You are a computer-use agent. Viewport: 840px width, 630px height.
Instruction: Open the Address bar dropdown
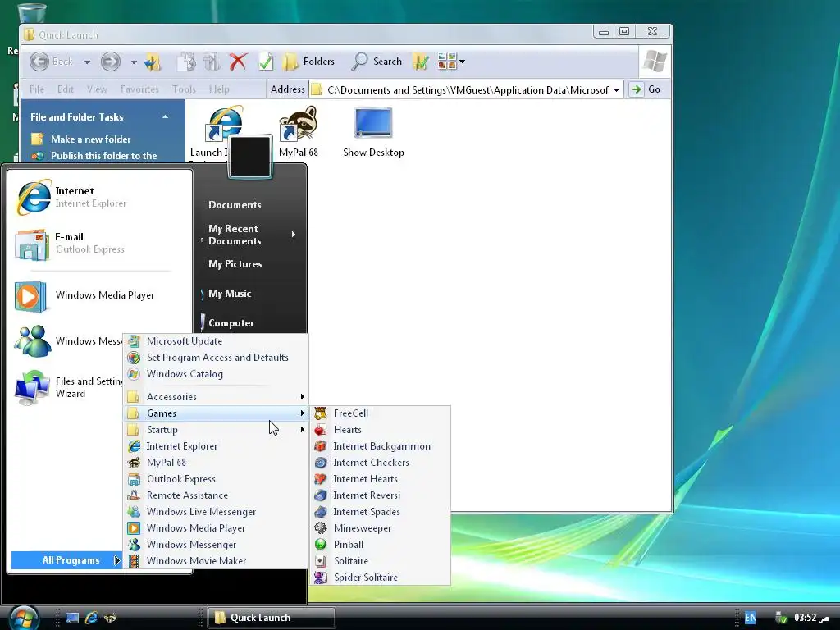tap(617, 90)
